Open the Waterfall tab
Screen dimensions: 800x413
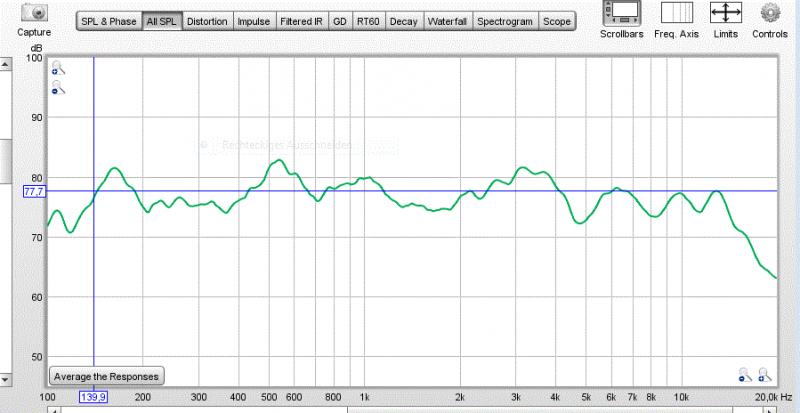click(447, 21)
